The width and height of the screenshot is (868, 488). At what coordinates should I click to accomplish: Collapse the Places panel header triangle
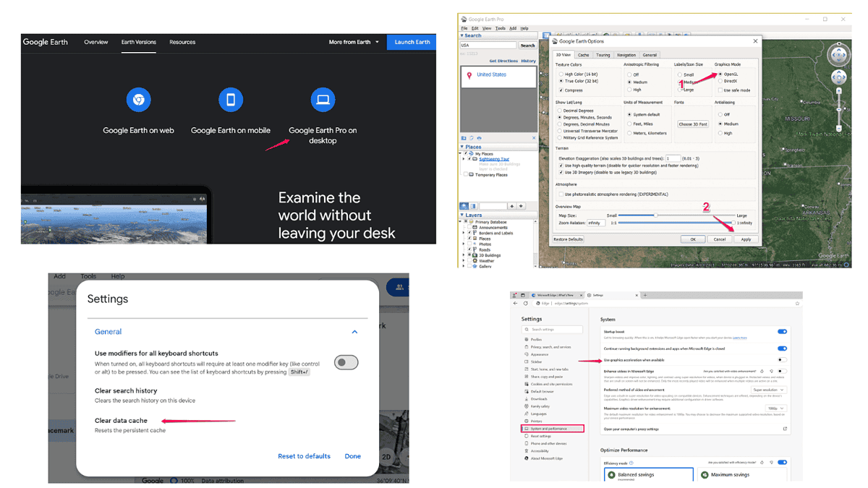coord(462,147)
